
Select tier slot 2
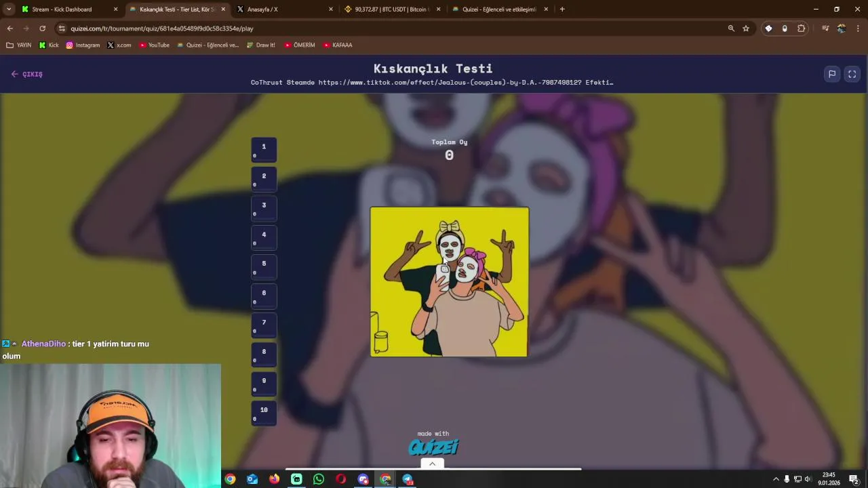[264, 180]
